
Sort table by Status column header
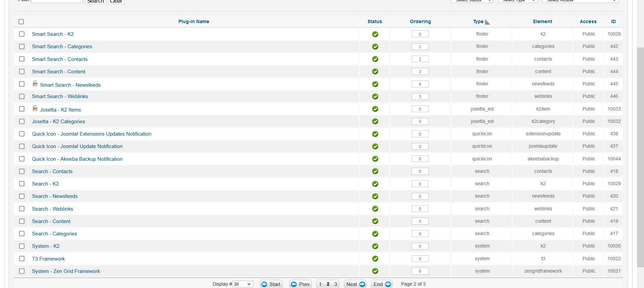pyautogui.click(x=375, y=21)
